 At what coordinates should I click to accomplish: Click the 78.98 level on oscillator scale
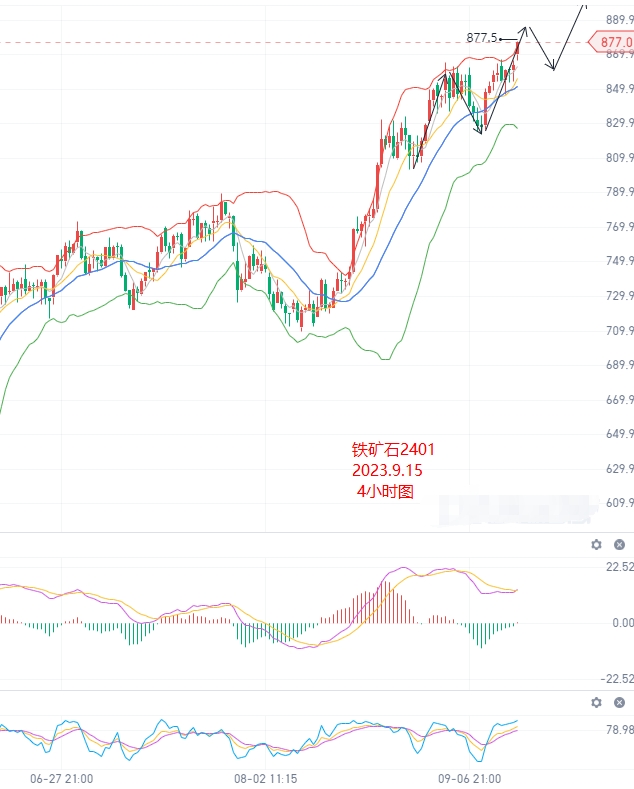click(619, 729)
